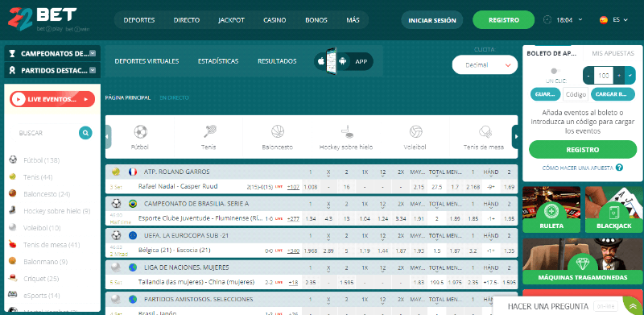Increase bet amount with plus button
This screenshot has width=644, height=315.
pos(619,76)
